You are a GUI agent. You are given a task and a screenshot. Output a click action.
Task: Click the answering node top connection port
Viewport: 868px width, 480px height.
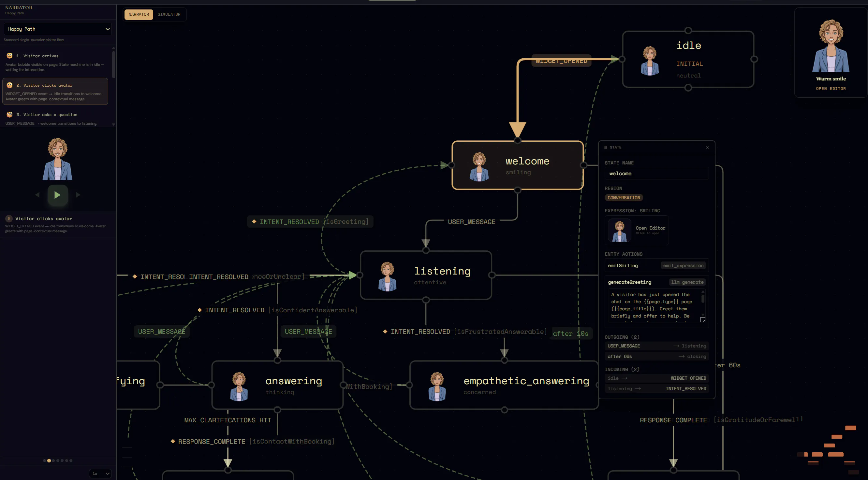pyautogui.click(x=277, y=360)
